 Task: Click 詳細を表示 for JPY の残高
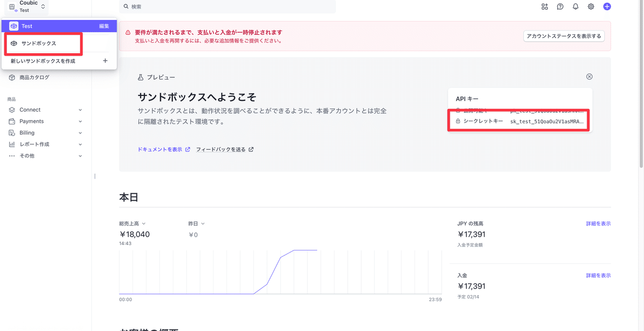click(598, 224)
